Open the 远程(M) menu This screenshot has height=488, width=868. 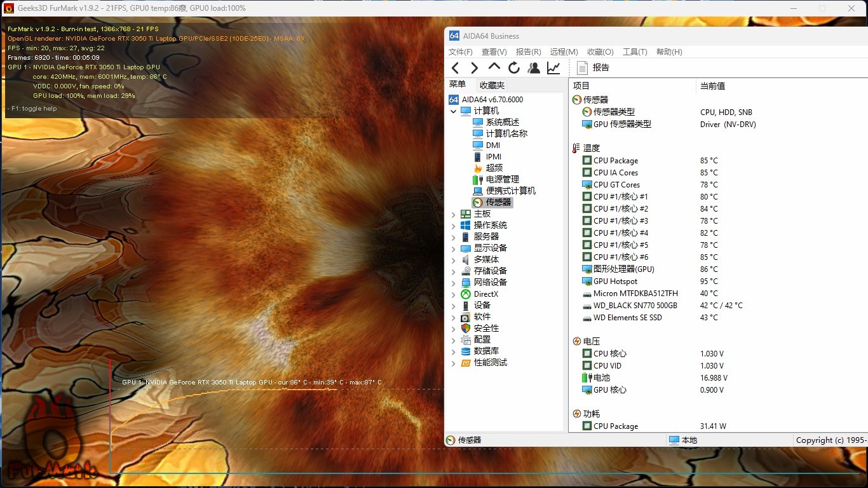tap(564, 52)
